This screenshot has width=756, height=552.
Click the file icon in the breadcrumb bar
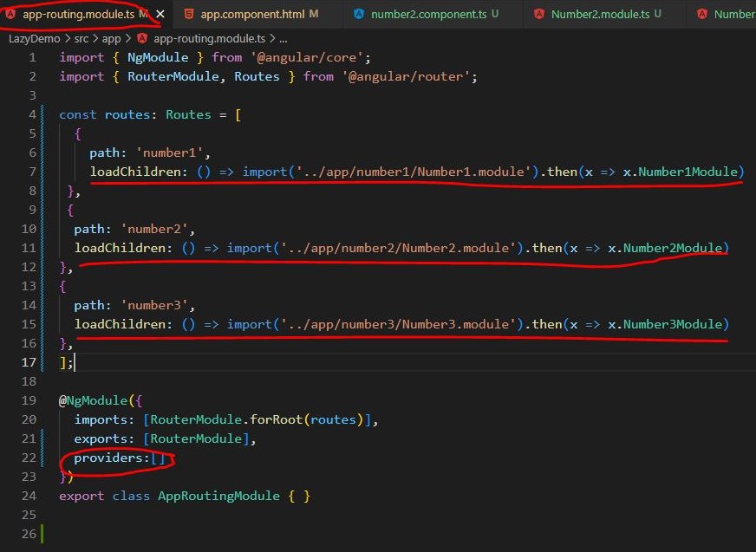click(141, 38)
